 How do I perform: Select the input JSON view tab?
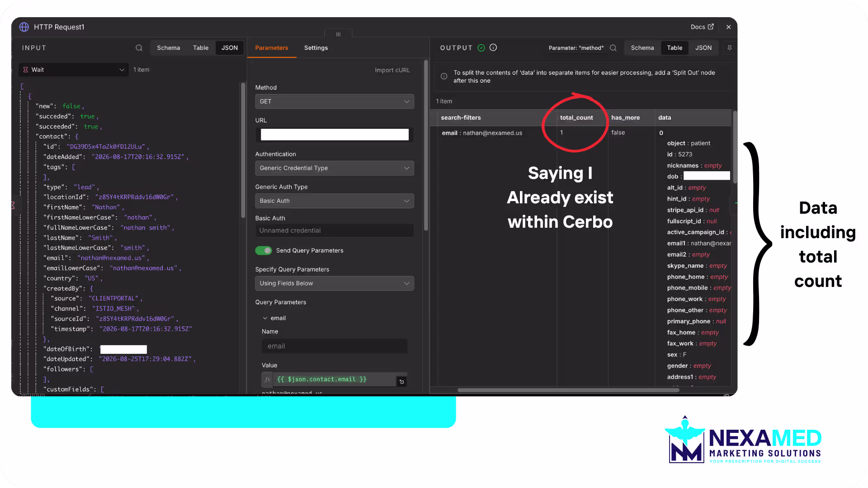click(229, 48)
